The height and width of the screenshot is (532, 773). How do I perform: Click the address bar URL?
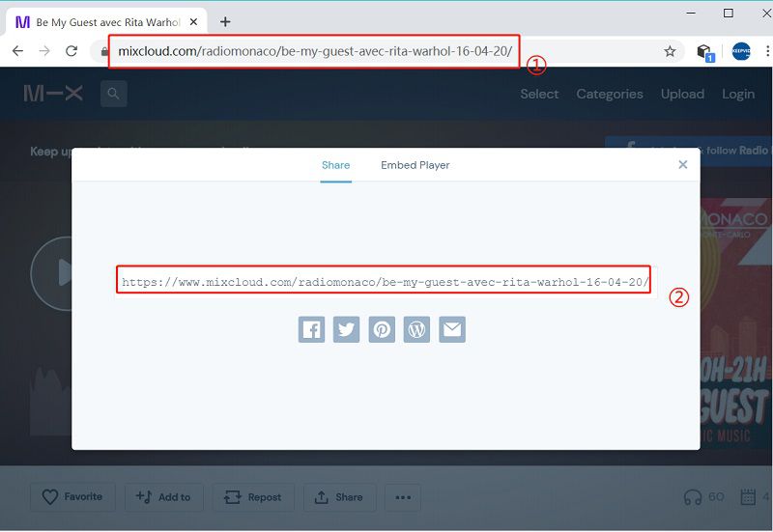pyautogui.click(x=315, y=51)
